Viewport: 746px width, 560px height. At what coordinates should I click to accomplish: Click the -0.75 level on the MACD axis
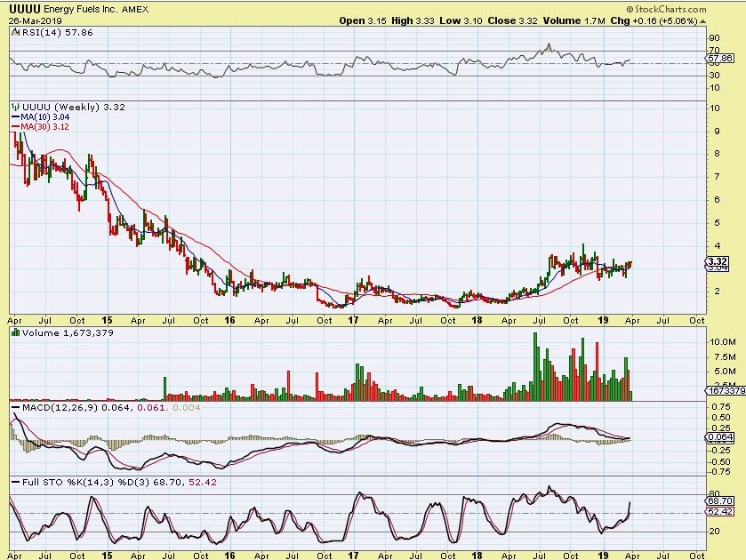(720, 471)
